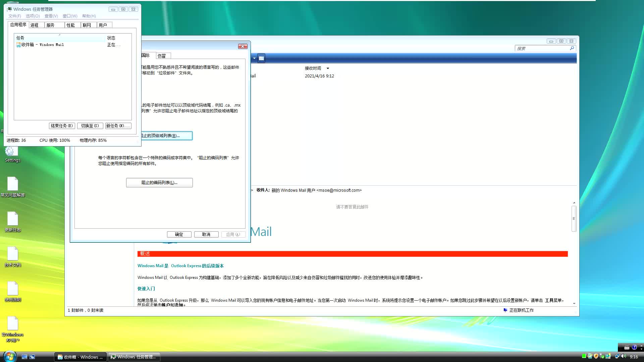Sort by 状态 column header in Task Manager
Image resolution: width=644 pixels, height=362 pixels.
pyautogui.click(x=118, y=38)
